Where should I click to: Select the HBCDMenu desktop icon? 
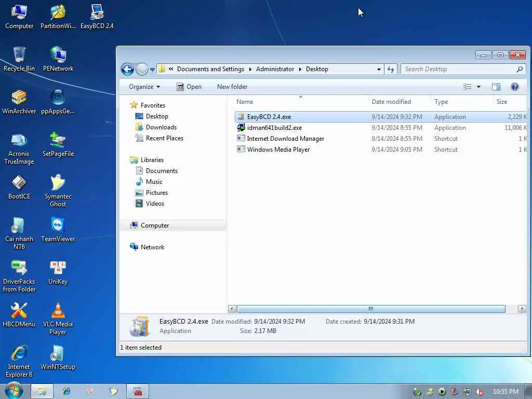(x=19, y=315)
